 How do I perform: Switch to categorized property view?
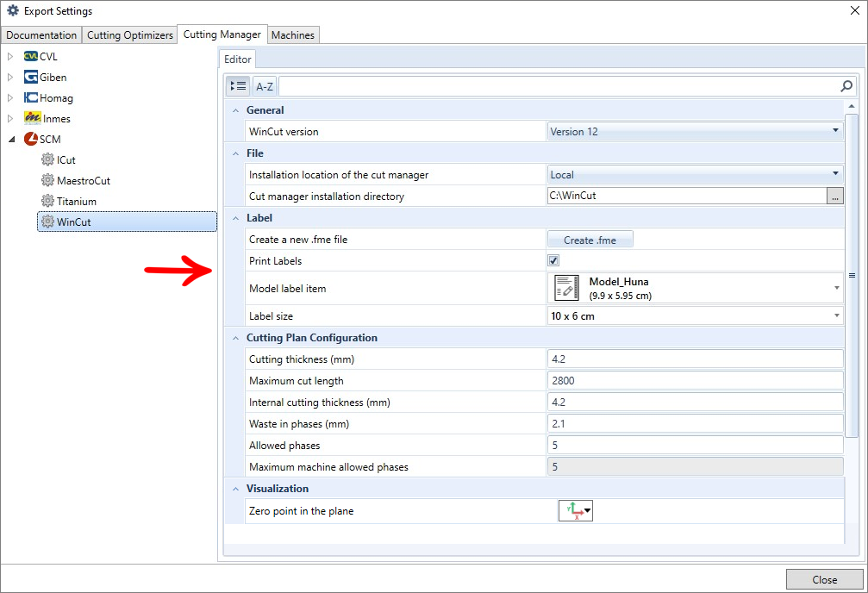(x=238, y=86)
